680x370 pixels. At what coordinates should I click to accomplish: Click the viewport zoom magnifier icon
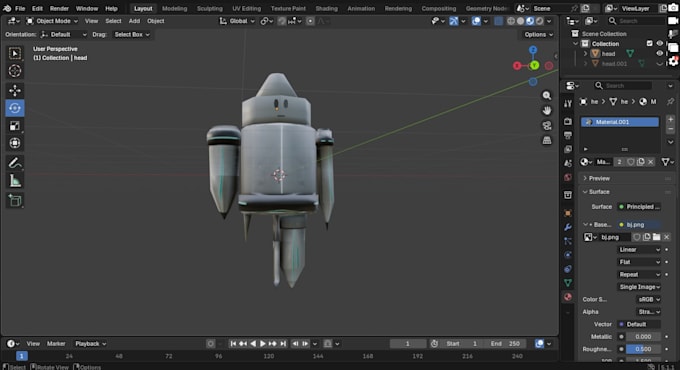click(547, 95)
